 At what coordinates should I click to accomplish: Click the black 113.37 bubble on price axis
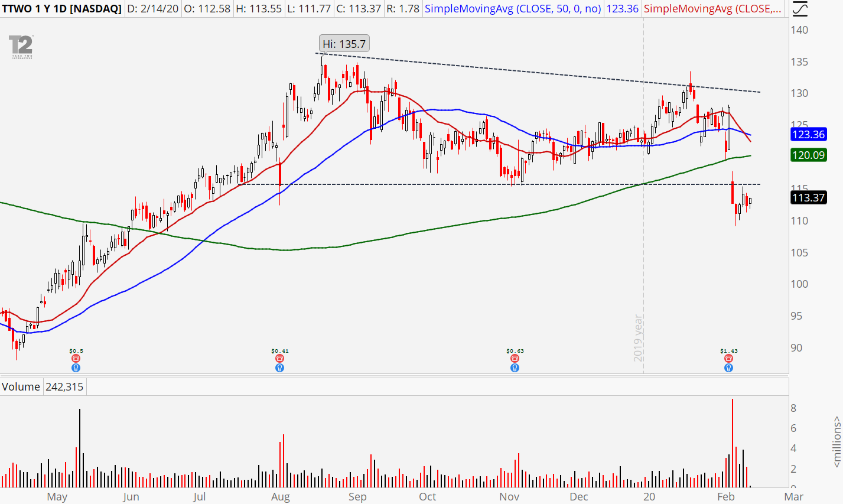[x=808, y=197]
